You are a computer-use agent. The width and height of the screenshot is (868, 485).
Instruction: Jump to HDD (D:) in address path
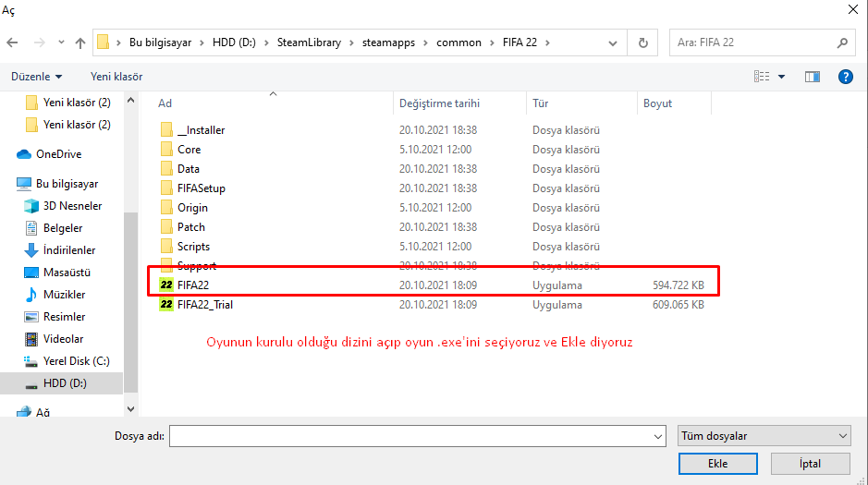point(234,42)
